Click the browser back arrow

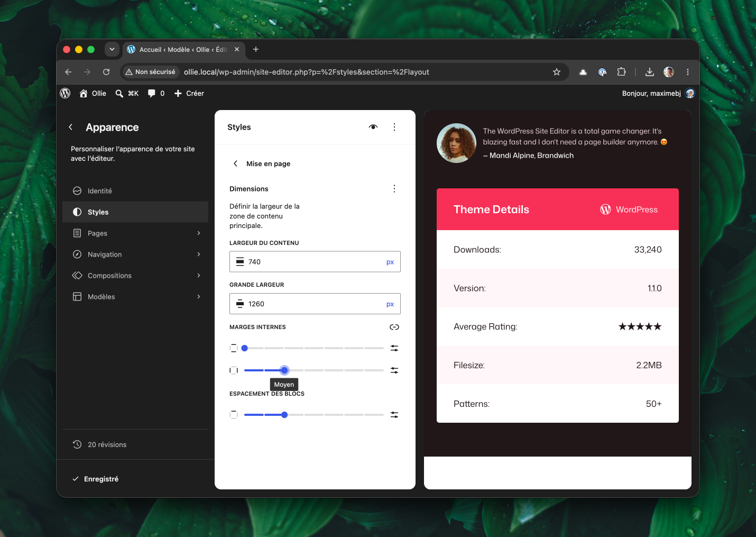68,72
